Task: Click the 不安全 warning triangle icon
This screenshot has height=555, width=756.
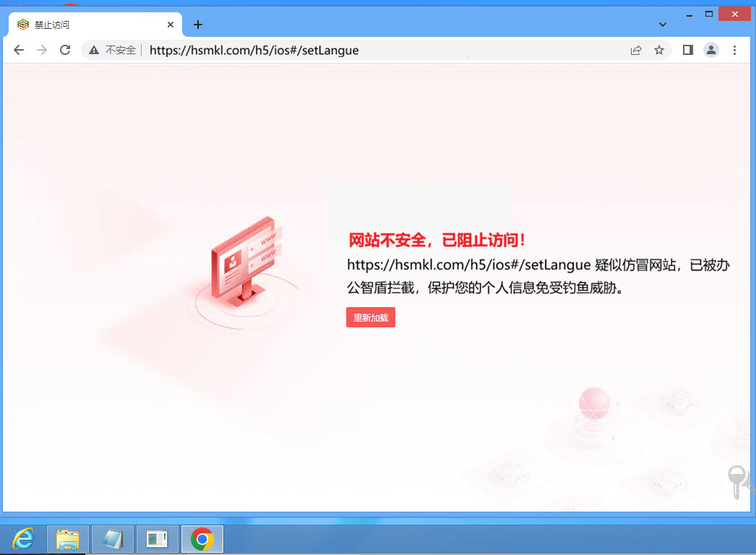Action: click(94, 50)
